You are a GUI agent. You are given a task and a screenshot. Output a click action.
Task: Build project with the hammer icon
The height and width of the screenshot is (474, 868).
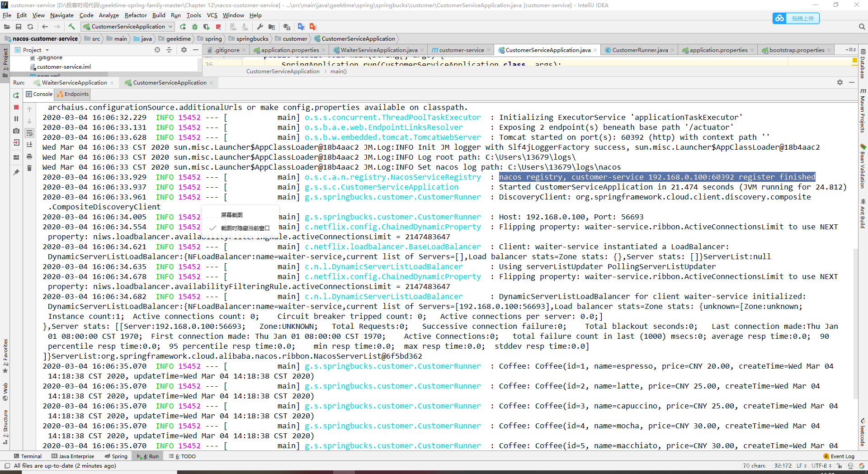[x=71, y=27]
